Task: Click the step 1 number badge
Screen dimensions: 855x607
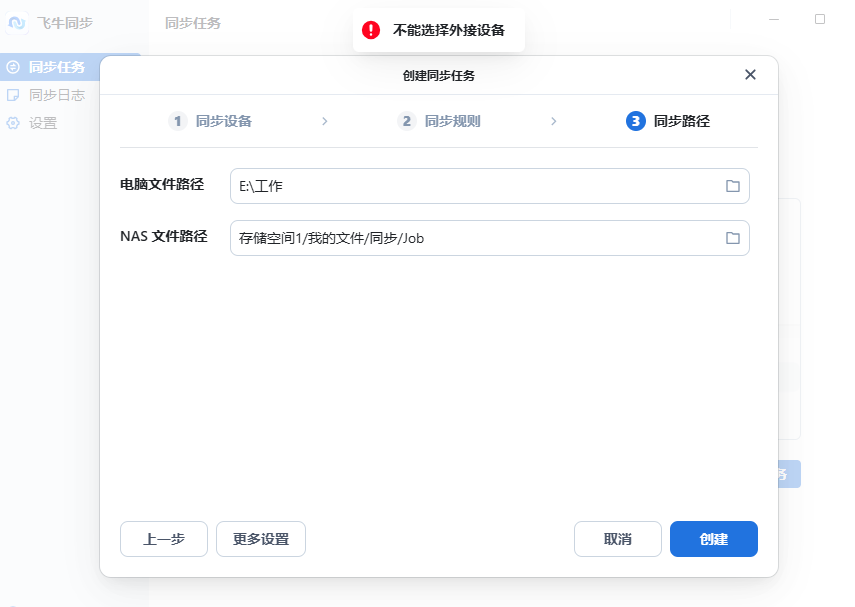Action: [x=178, y=121]
